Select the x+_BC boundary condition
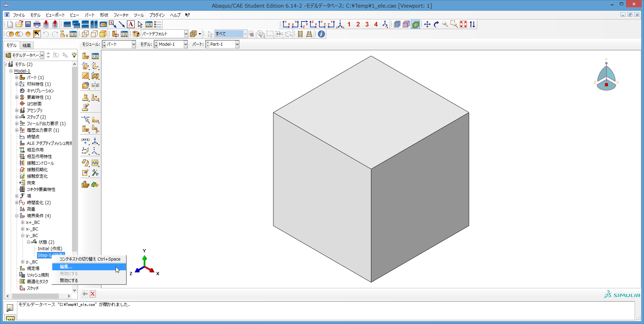Screen dimensions: 644x324 point(33,222)
